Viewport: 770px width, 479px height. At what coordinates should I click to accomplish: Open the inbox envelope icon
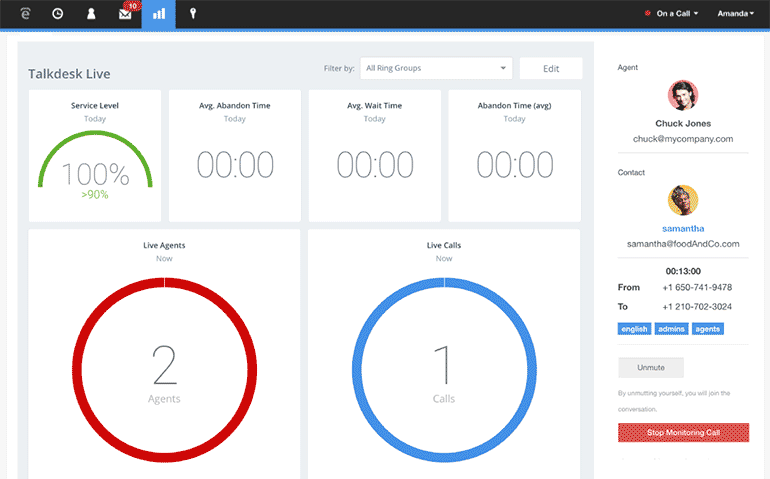click(x=125, y=14)
